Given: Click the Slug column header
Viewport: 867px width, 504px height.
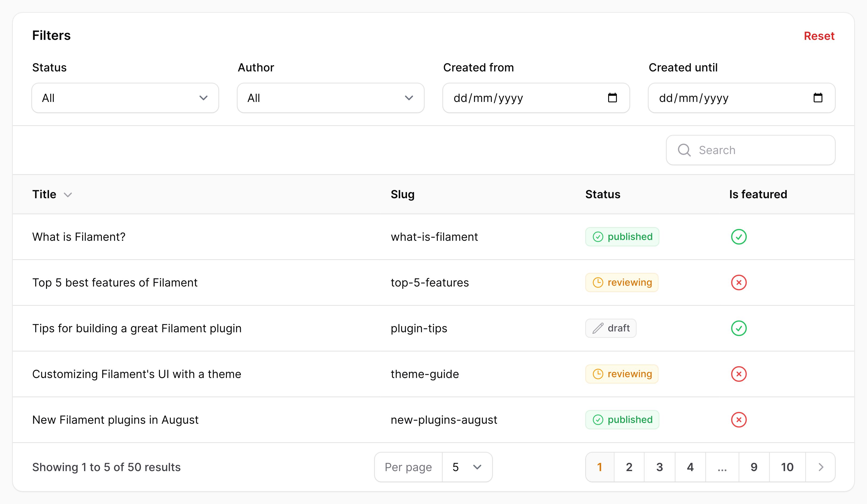Looking at the screenshot, I should [x=402, y=194].
